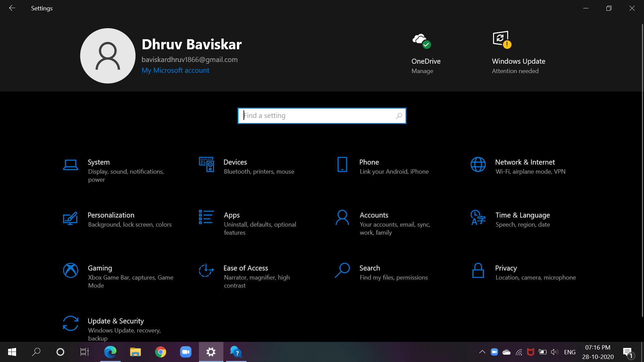This screenshot has width=644, height=362.
Task: Click email baviskardhruv1866@gmail.com text
Action: point(190,59)
